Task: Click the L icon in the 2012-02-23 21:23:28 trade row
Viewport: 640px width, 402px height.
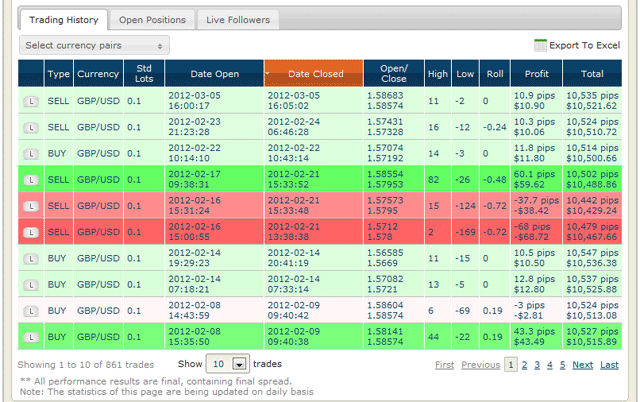Action: click(x=31, y=128)
